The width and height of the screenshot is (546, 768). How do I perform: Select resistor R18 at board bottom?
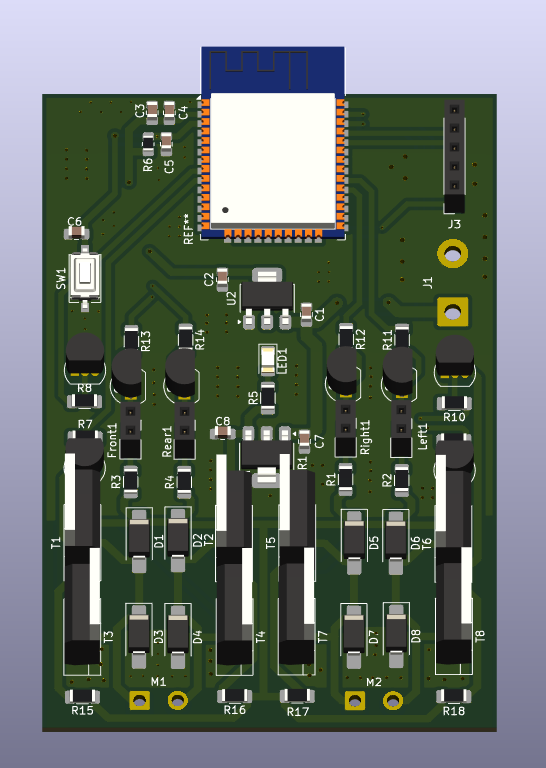(453, 696)
